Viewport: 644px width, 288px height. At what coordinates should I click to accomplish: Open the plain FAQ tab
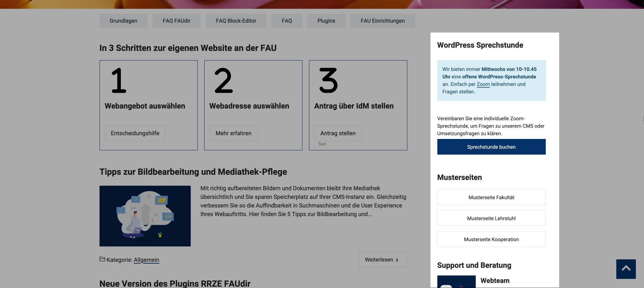click(x=287, y=21)
